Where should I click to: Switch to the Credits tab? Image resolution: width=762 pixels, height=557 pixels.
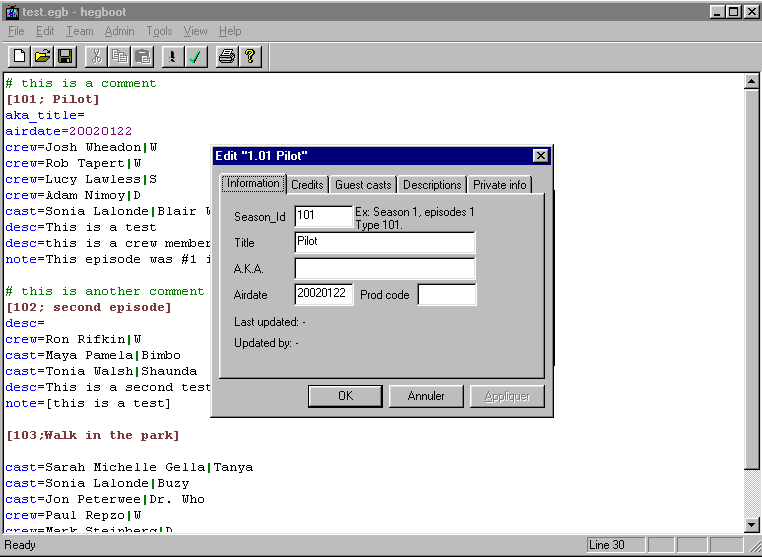[x=307, y=185]
